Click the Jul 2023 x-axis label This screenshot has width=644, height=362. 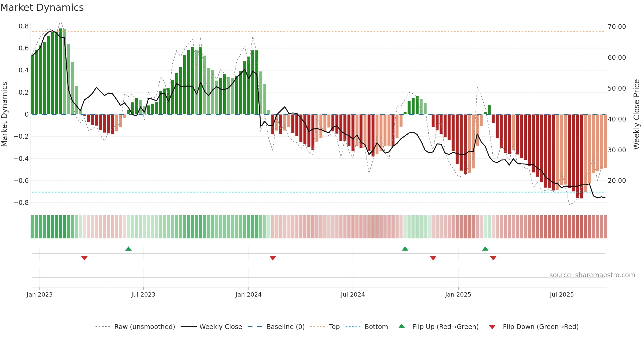coord(143,294)
